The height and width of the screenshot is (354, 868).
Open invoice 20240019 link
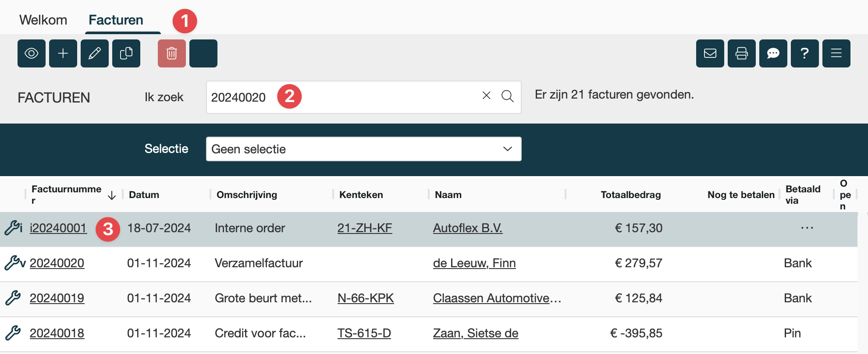[57, 298]
